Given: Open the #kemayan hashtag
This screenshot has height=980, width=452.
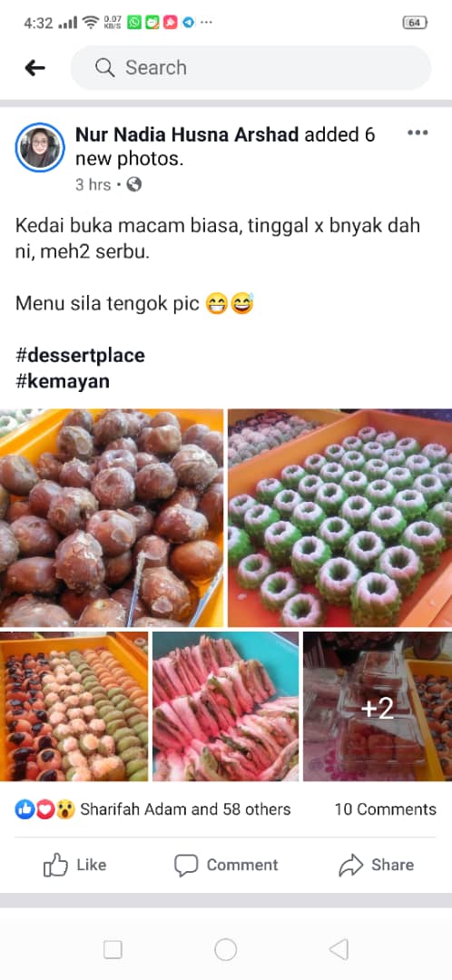Looking at the screenshot, I should pos(63,382).
